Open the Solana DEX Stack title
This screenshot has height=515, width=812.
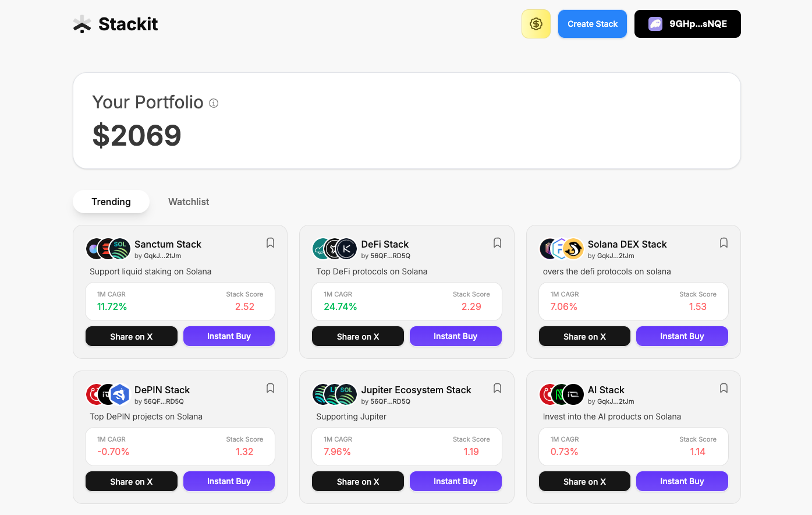tap(627, 244)
